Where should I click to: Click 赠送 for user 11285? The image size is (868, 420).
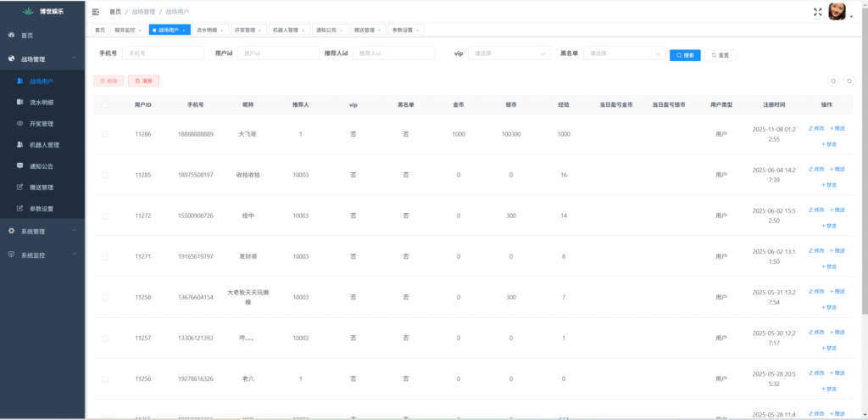point(837,169)
